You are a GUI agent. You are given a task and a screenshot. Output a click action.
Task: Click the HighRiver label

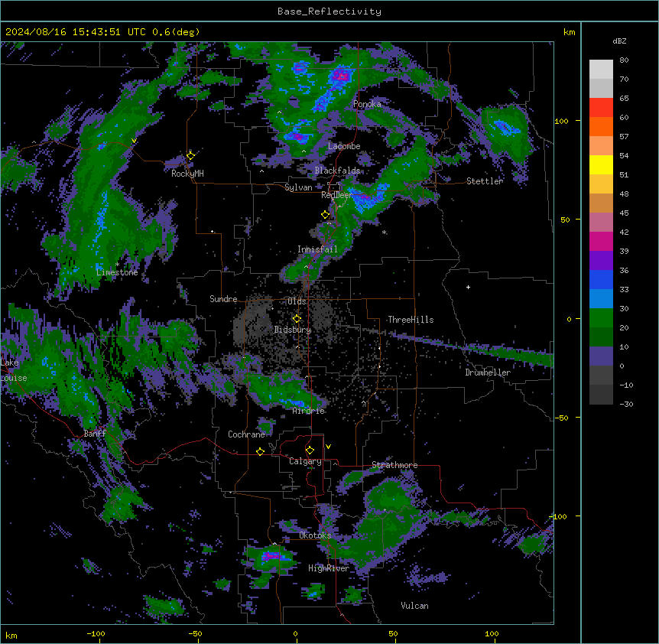point(329,568)
